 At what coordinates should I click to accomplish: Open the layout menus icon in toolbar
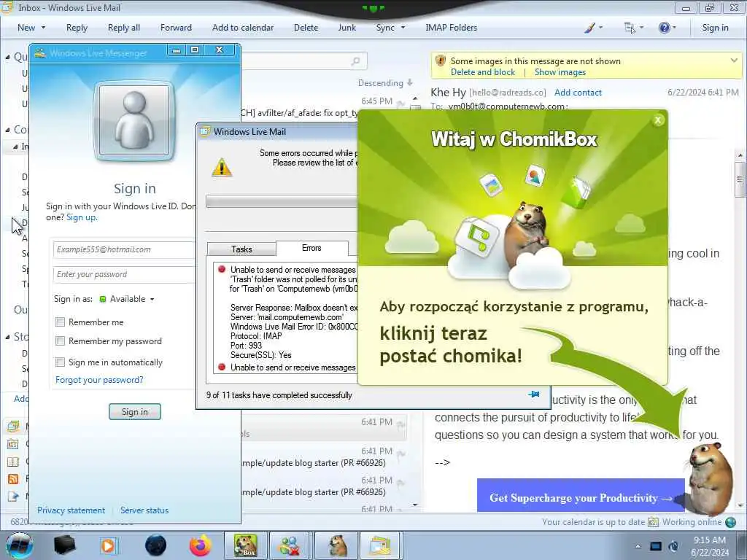(x=630, y=28)
